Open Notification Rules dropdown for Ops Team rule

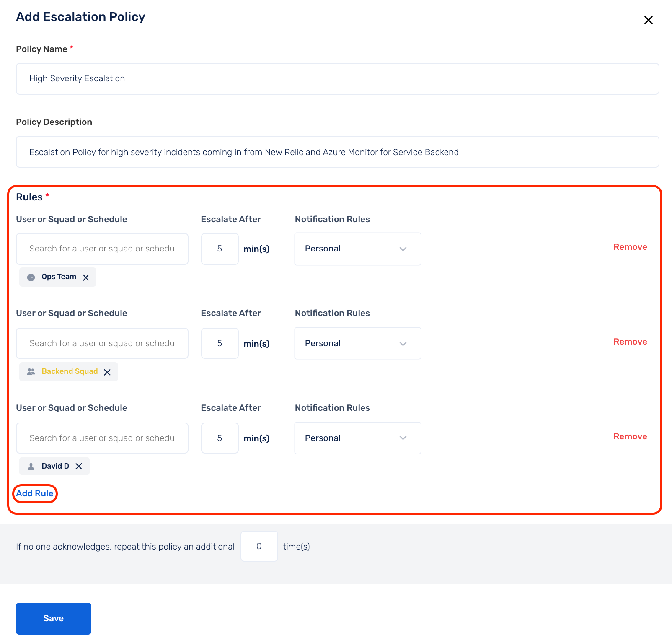[x=357, y=249]
